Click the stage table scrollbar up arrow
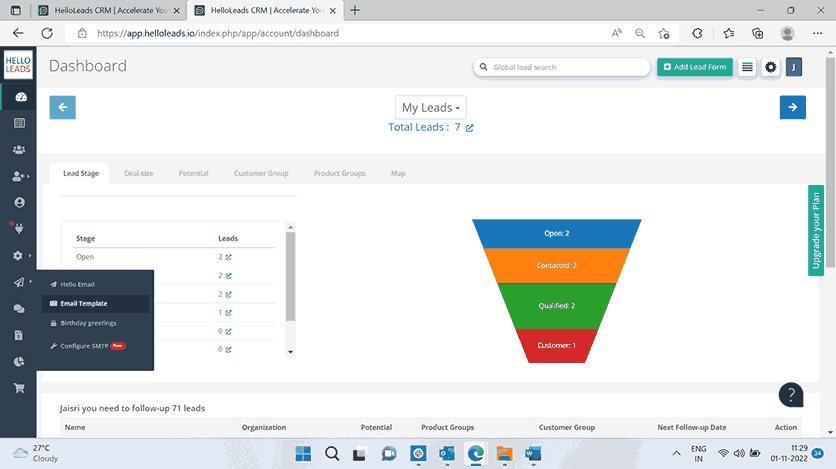 pos(291,227)
